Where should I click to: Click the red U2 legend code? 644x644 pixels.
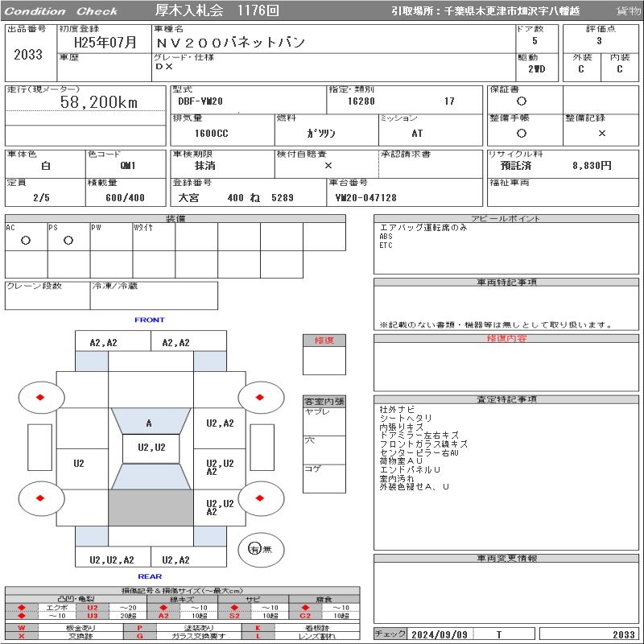pos(93,608)
